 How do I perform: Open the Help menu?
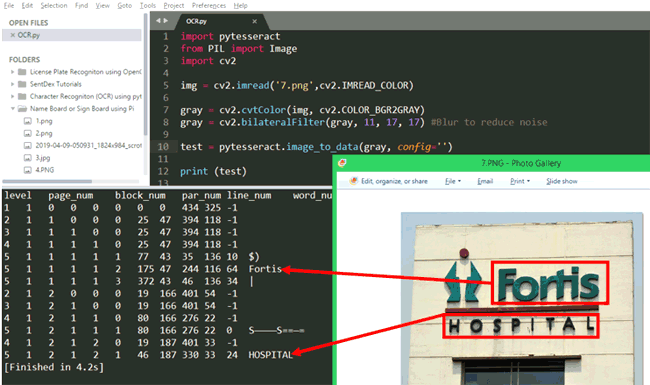tap(240, 5)
